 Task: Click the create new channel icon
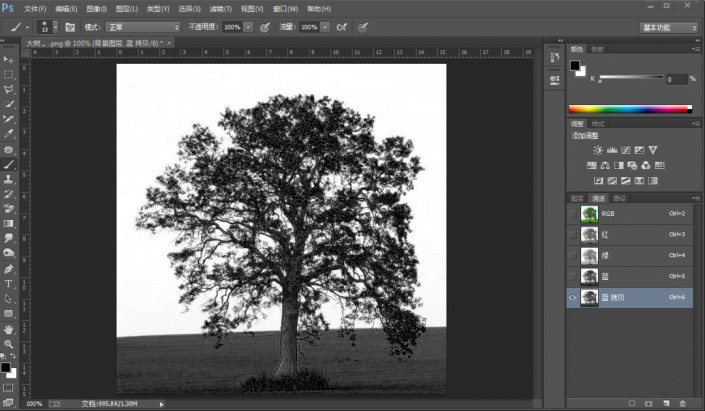(667, 402)
